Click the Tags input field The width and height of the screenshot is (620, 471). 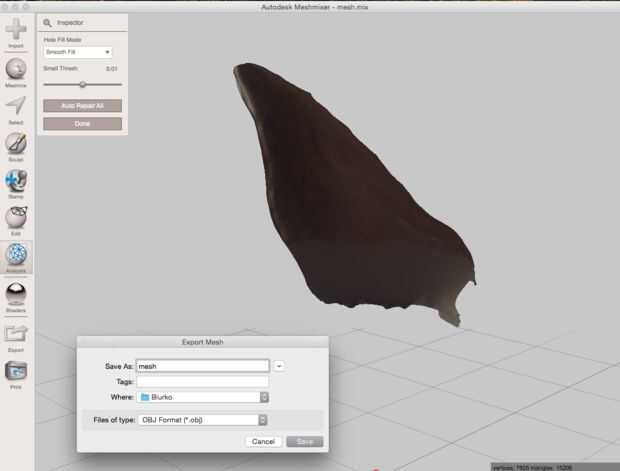pos(202,382)
